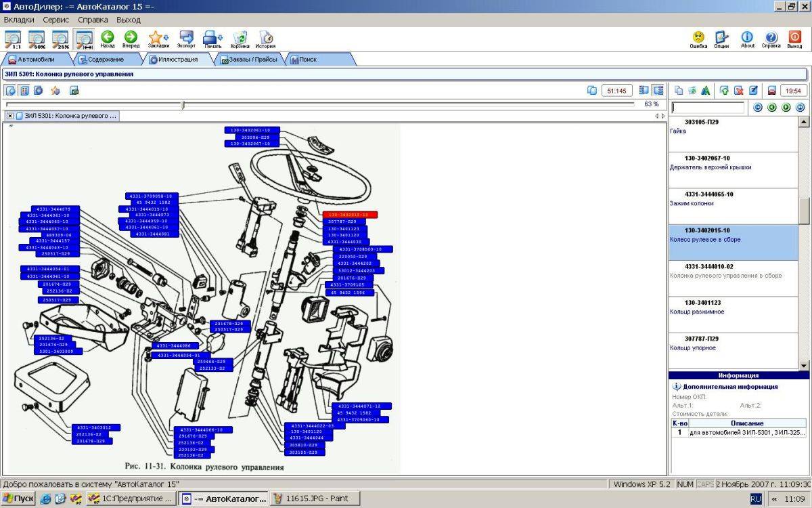This screenshot has width=812, height=508.
Task: Toggle the left view-mode button near 51:145
Action: coord(644,90)
